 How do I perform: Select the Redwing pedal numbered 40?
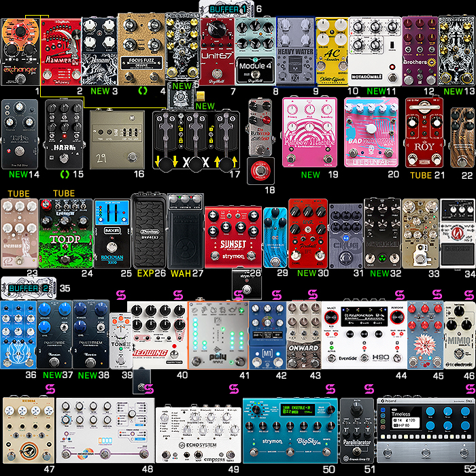coord(159,335)
